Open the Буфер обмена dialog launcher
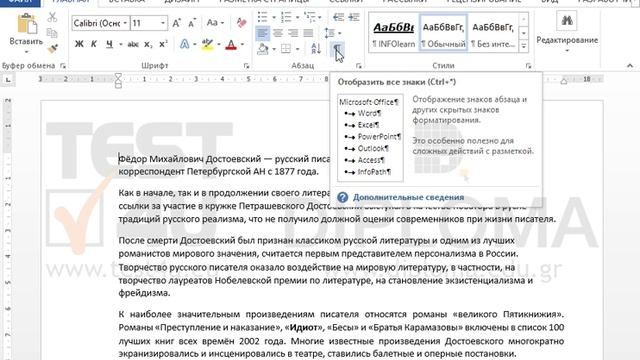 63,66
